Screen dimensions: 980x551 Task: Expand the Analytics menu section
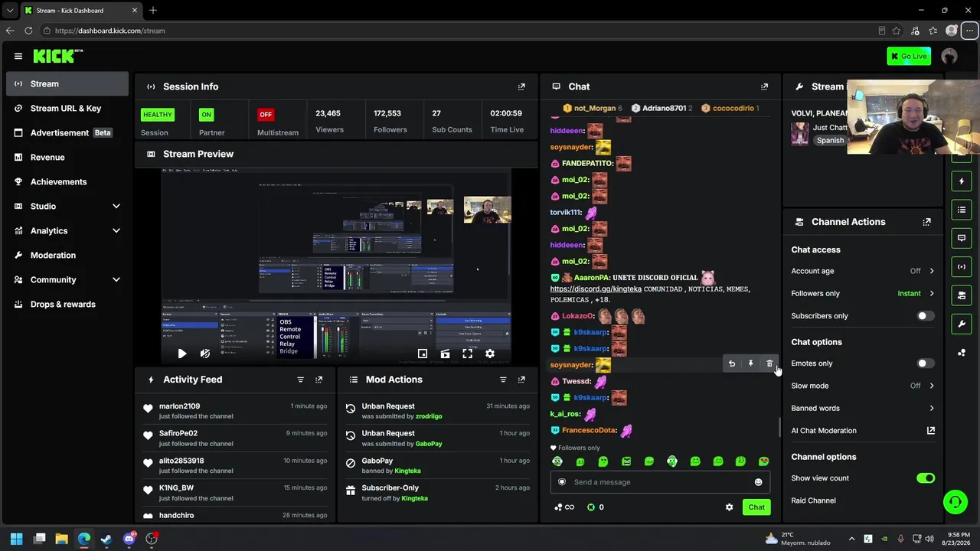(x=67, y=230)
